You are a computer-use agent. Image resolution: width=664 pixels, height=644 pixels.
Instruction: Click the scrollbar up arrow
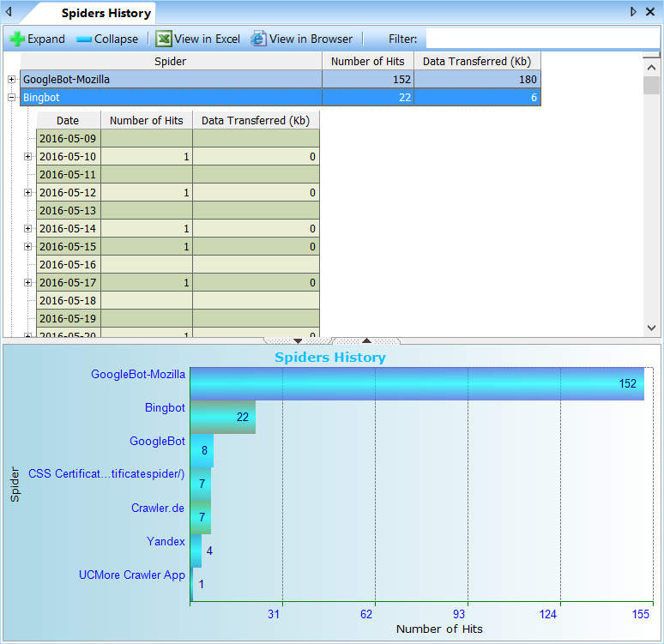[x=651, y=68]
